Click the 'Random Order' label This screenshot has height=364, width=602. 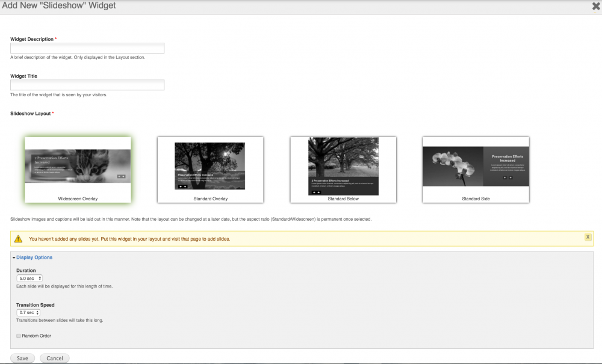[37, 336]
